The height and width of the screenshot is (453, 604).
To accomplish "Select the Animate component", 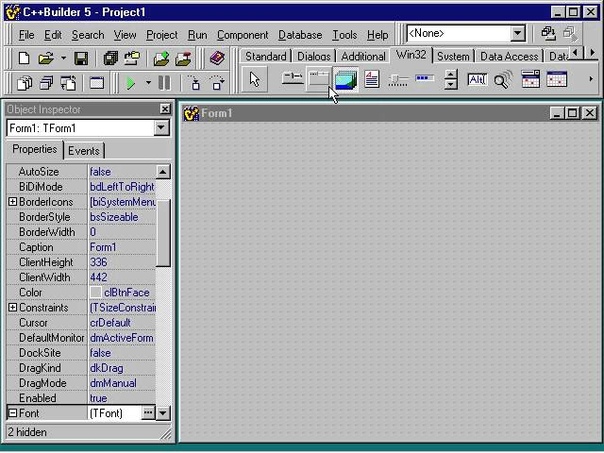I will pyautogui.click(x=503, y=79).
